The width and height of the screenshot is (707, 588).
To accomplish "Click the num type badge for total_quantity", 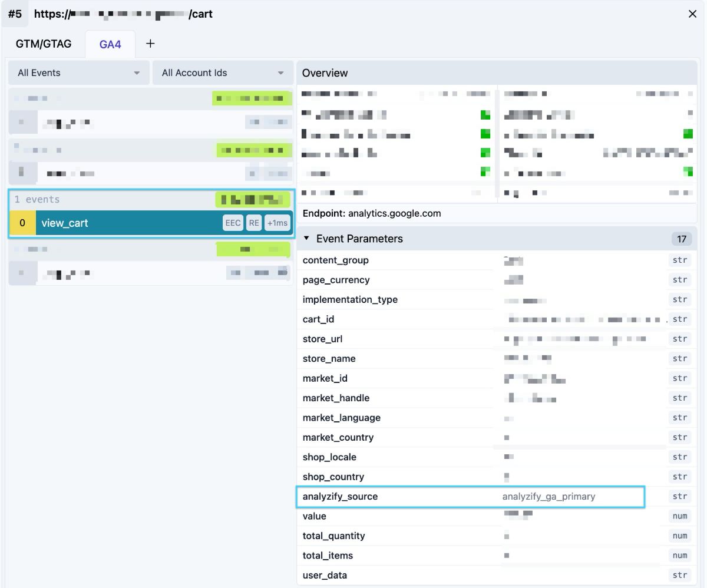I will (x=680, y=536).
